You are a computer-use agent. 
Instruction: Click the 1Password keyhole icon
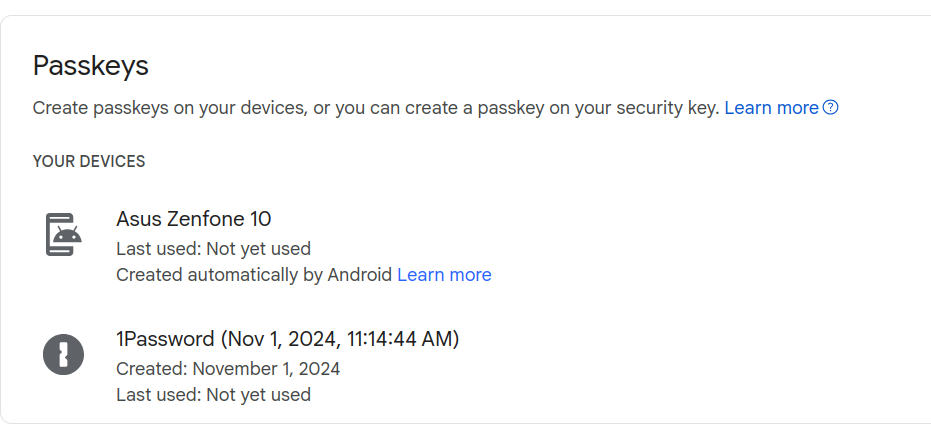click(x=64, y=355)
